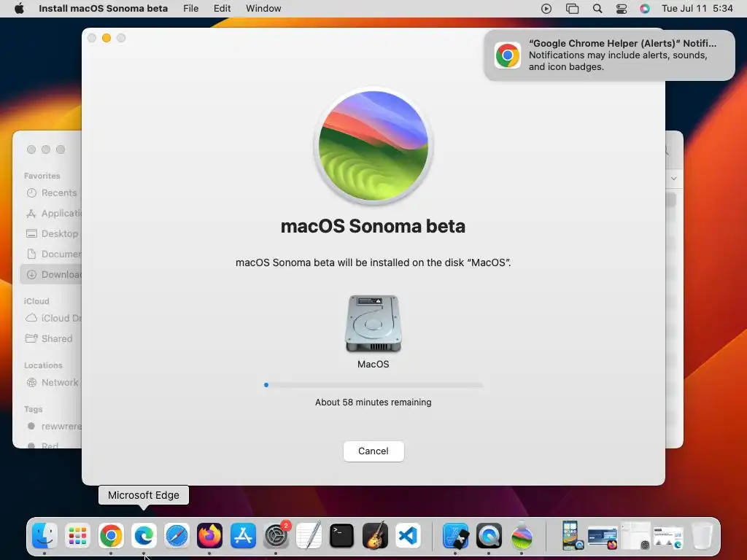Restore the minimized Edge window in Dock
The image size is (747, 560).
click(668, 537)
